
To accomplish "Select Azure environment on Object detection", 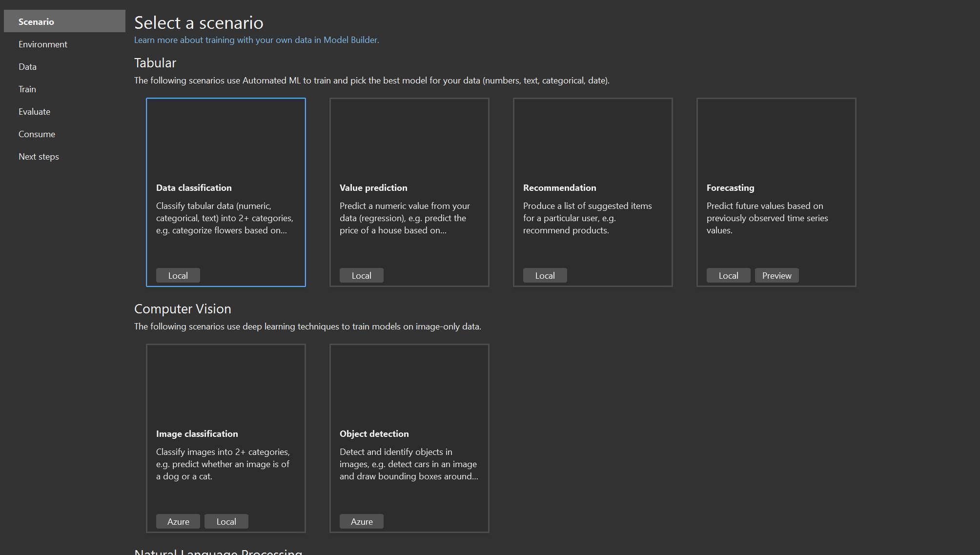I will point(361,521).
